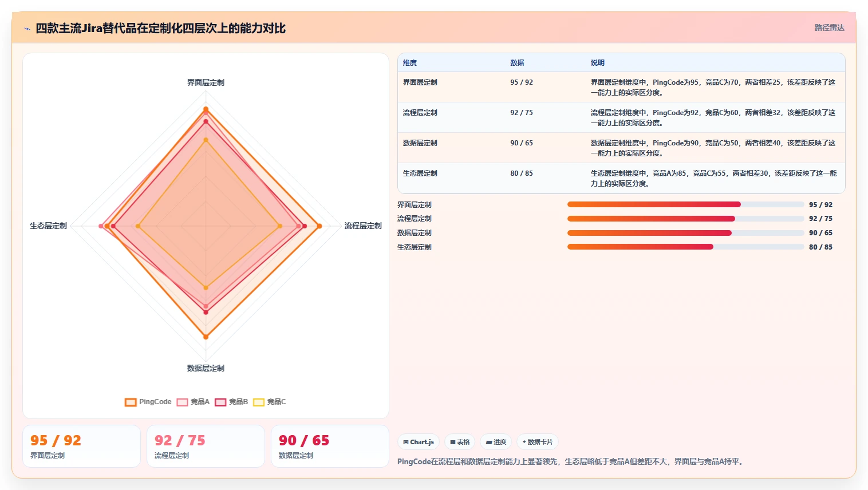The height and width of the screenshot is (490, 868).
Task: Click the 90 / 65 数据层定制 data card
Action: [330, 446]
